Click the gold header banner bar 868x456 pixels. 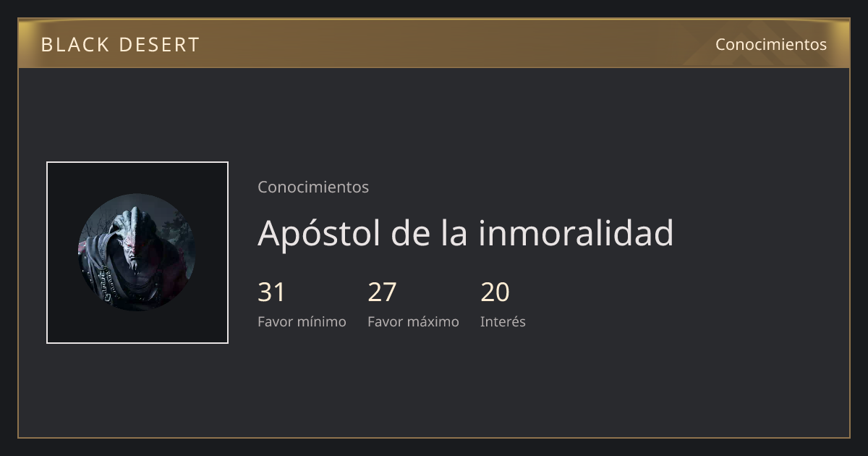[434, 43]
